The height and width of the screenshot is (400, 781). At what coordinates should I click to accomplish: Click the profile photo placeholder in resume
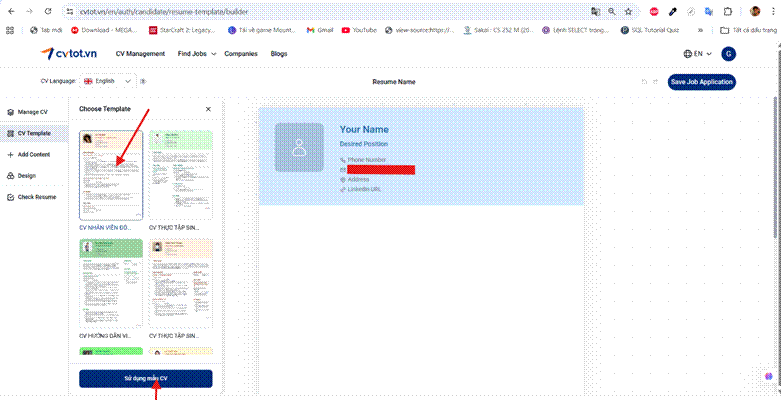click(x=299, y=148)
